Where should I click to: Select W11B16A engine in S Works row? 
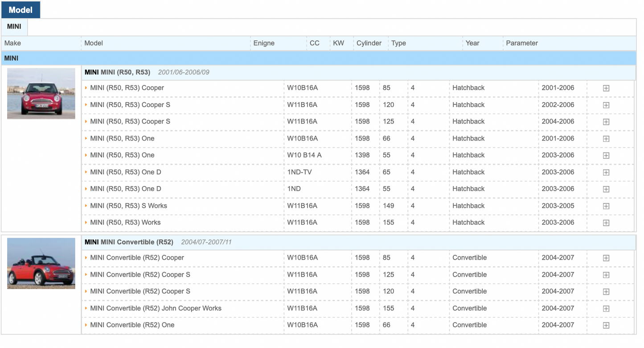pos(302,206)
